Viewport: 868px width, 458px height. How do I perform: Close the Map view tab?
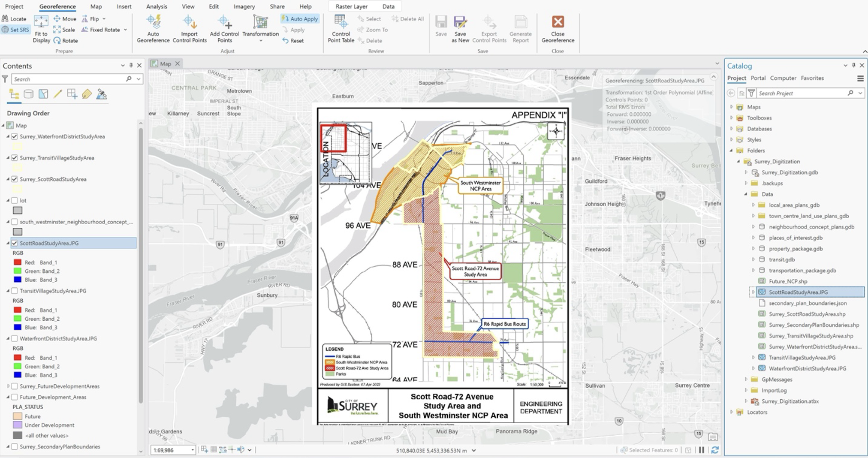178,63
